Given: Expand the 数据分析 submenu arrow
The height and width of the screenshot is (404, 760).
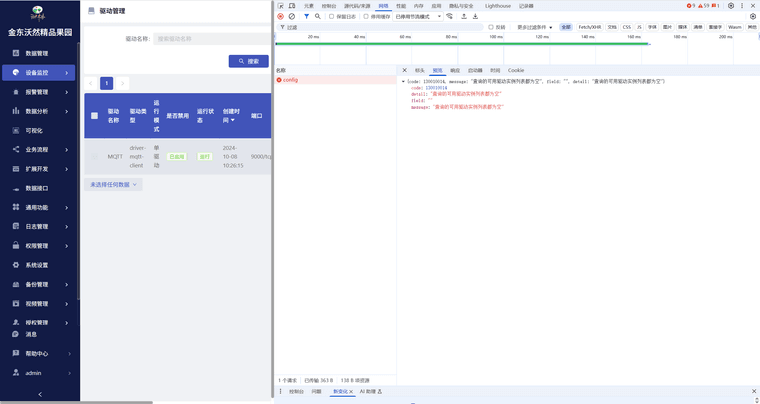Looking at the screenshot, I should (67, 111).
